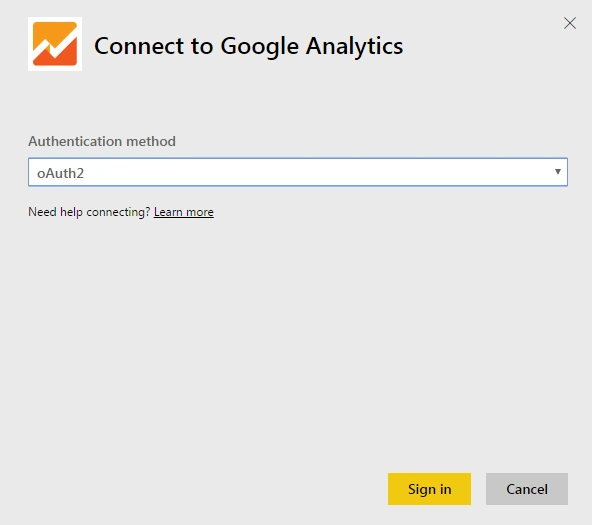Dismiss the connection dialog using the cross icon
Viewport: 592px width, 525px height.
click(570, 23)
